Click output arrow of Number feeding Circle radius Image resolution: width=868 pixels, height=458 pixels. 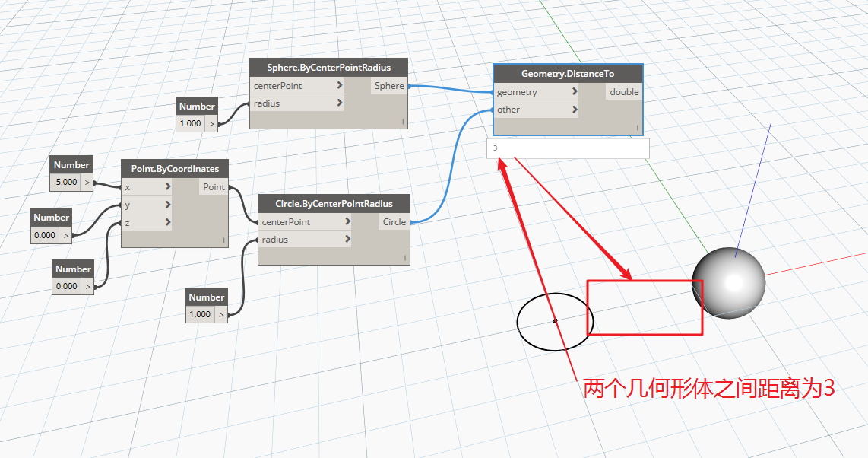coord(221,314)
